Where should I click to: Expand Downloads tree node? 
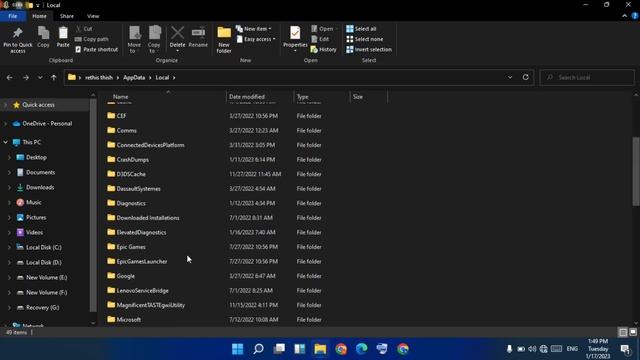9,187
